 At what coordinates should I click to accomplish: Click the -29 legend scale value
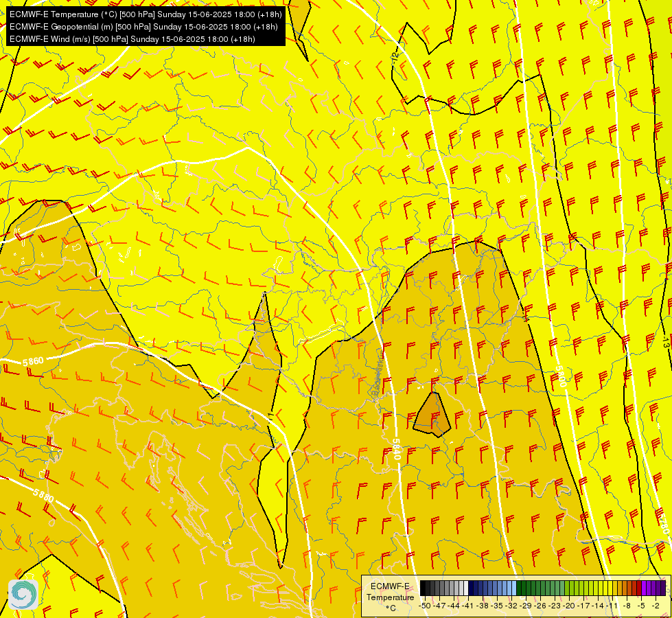525,606
